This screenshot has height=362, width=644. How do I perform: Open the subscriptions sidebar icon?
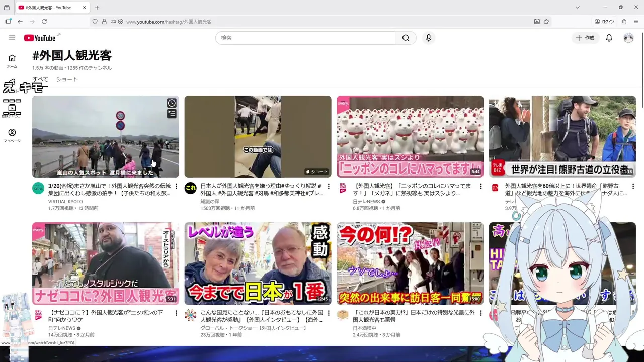click(x=12, y=108)
